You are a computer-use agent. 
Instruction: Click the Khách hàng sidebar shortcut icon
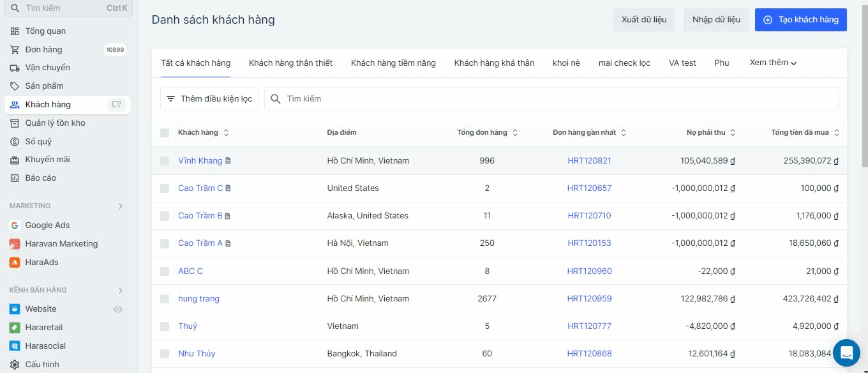(116, 105)
